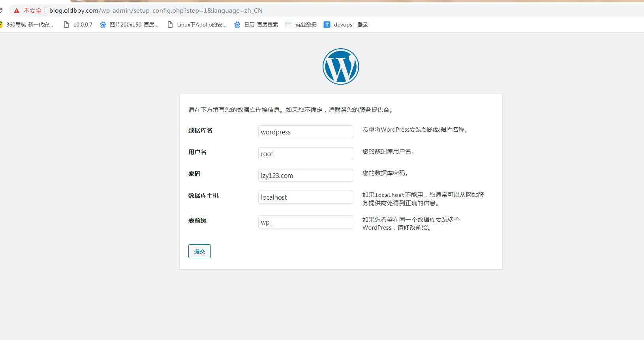Click the 用户名 label
The height and width of the screenshot is (340, 644).
coord(197,152)
